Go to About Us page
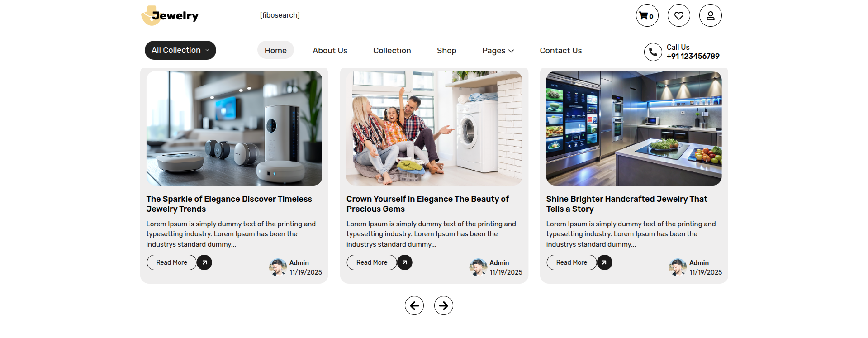868x338 pixels. click(x=330, y=51)
